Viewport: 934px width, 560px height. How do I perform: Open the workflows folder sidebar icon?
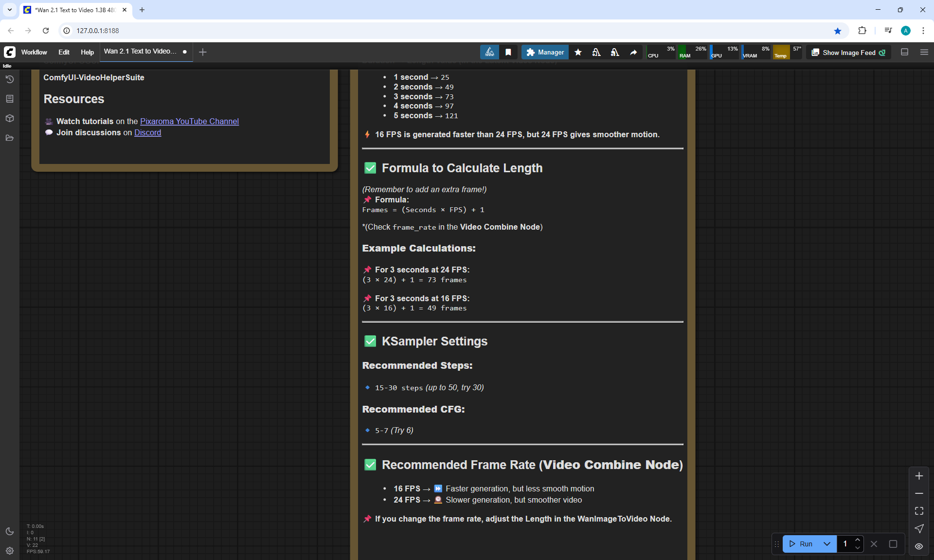[x=10, y=138]
